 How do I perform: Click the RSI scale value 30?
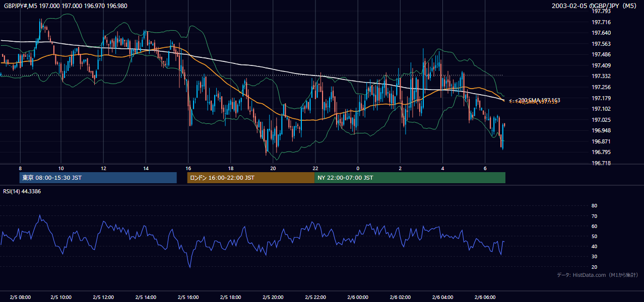point(594,257)
